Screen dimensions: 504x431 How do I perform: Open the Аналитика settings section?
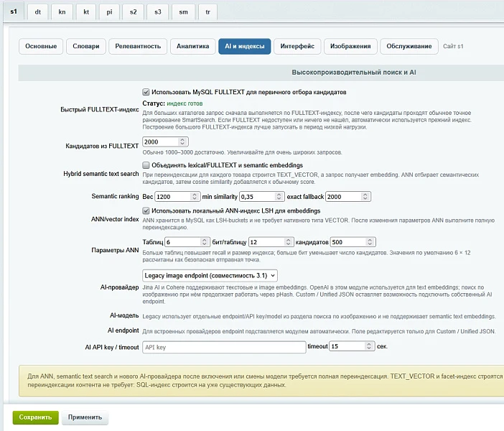[x=193, y=46]
